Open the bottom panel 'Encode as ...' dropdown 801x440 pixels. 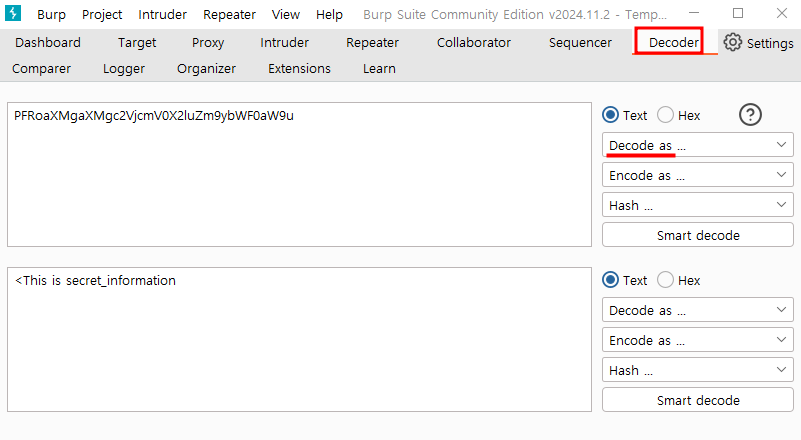[x=698, y=340]
